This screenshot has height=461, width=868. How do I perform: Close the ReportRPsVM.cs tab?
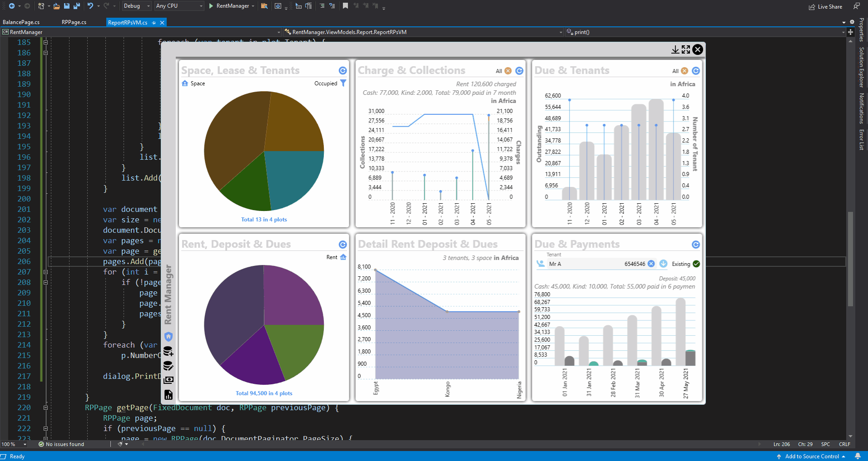162,22
